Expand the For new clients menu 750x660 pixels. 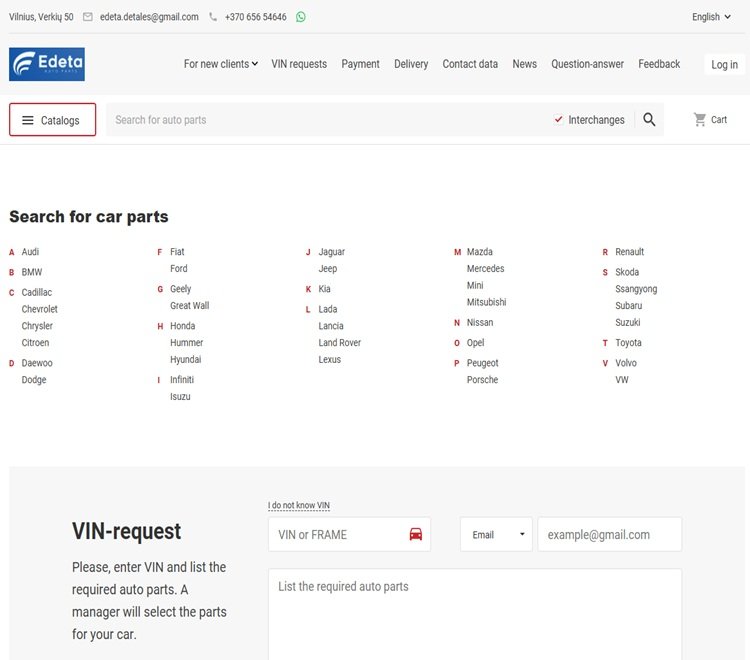pos(220,64)
